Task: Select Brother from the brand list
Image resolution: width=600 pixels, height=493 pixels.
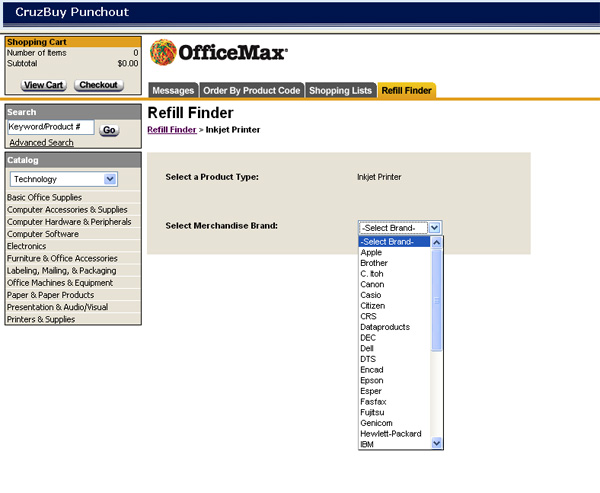Action: (394, 263)
